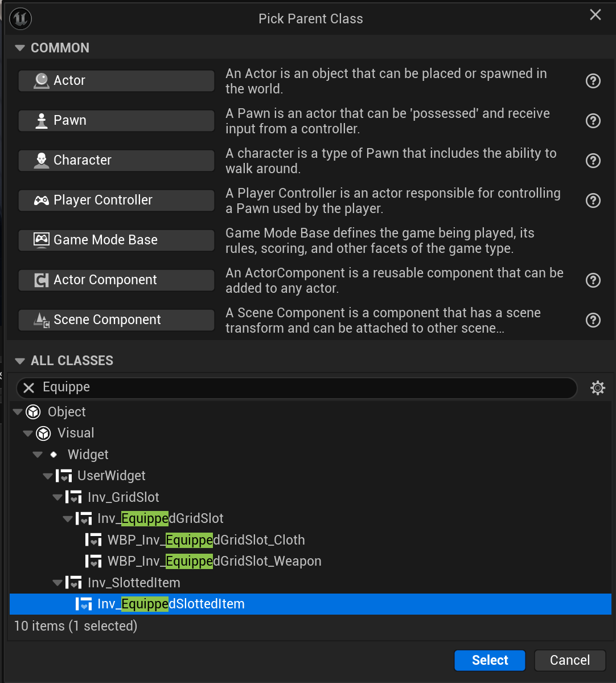Screen dimensions: 616x683
Task: Cancel the Pick Parent Class dialog
Action: [x=569, y=660]
